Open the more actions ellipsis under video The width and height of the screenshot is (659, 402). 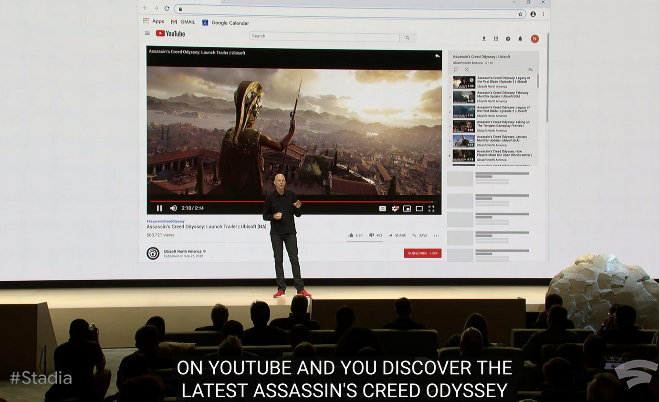[x=436, y=235]
